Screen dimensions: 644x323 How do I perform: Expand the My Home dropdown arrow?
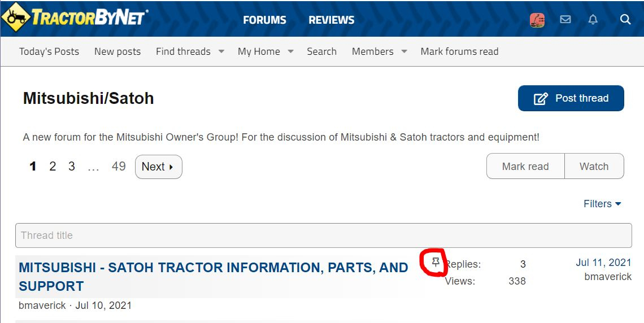290,51
